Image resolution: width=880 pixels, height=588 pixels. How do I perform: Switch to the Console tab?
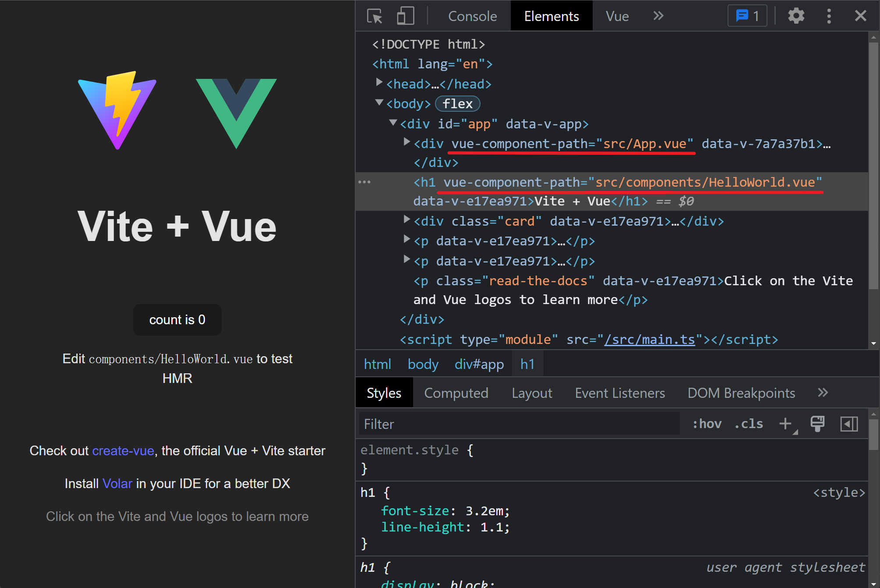(472, 16)
